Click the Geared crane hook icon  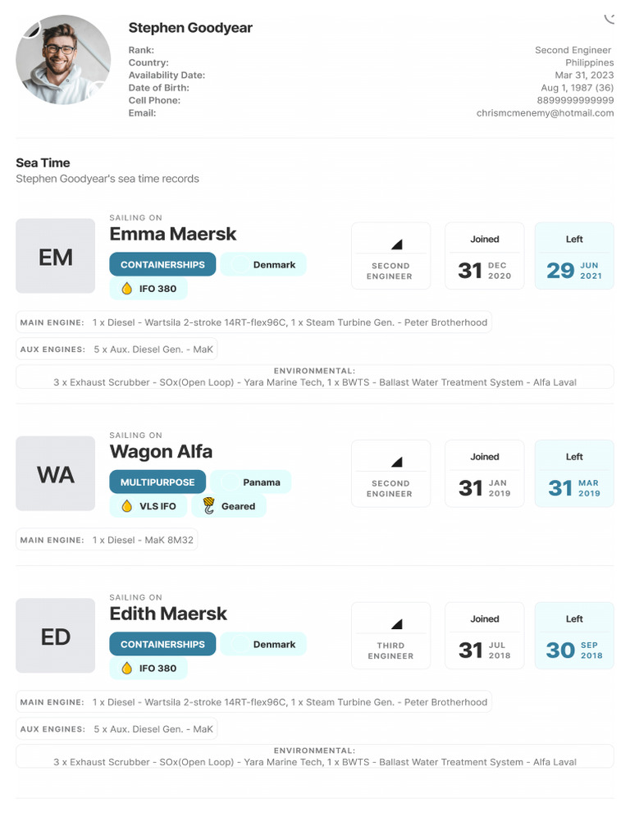tap(208, 506)
